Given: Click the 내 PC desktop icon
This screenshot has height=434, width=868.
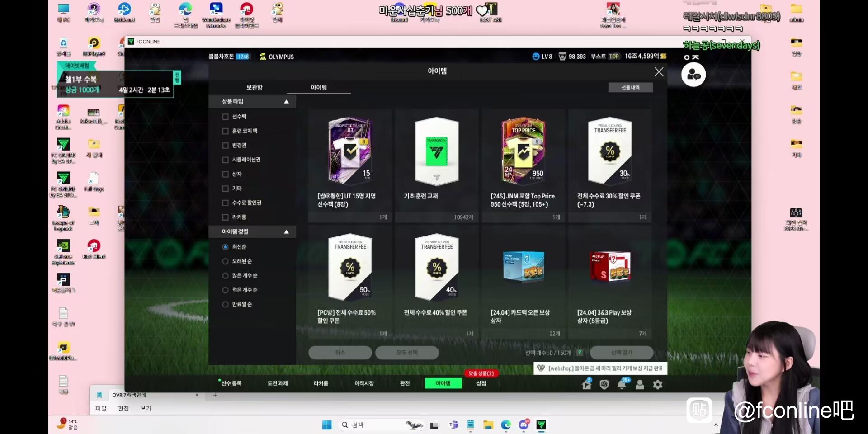Looking at the screenshot, I should click(64, 13).
